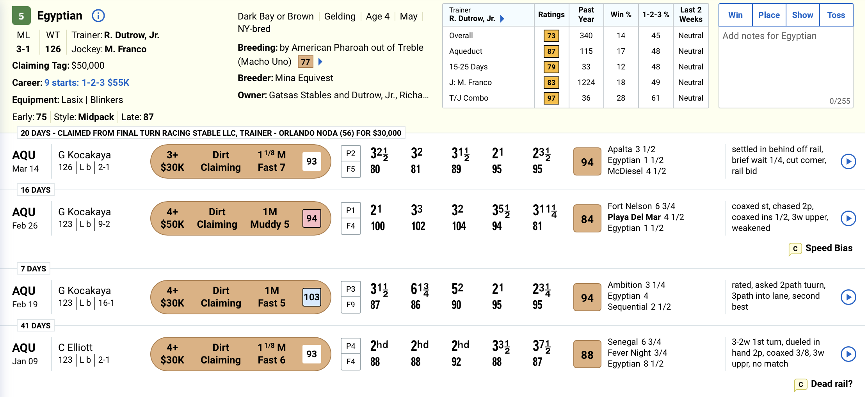Mark Egyptian as a Win pick

(736, 15)
